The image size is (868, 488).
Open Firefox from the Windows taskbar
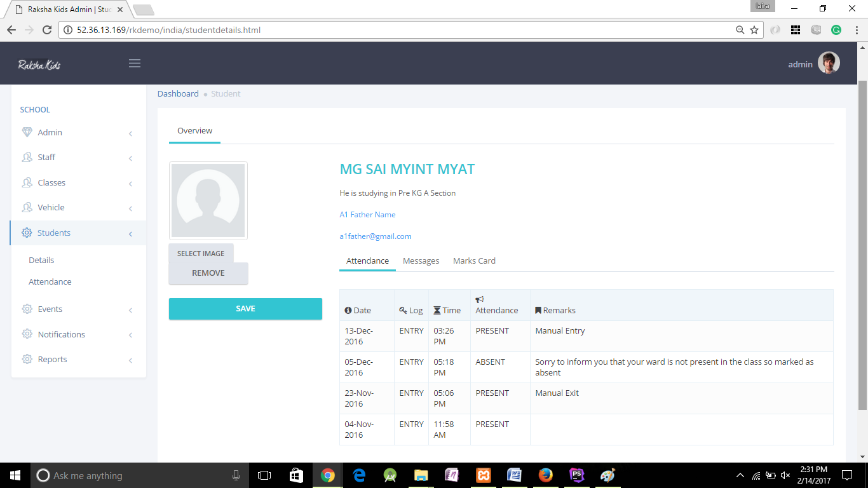(545, 475)
